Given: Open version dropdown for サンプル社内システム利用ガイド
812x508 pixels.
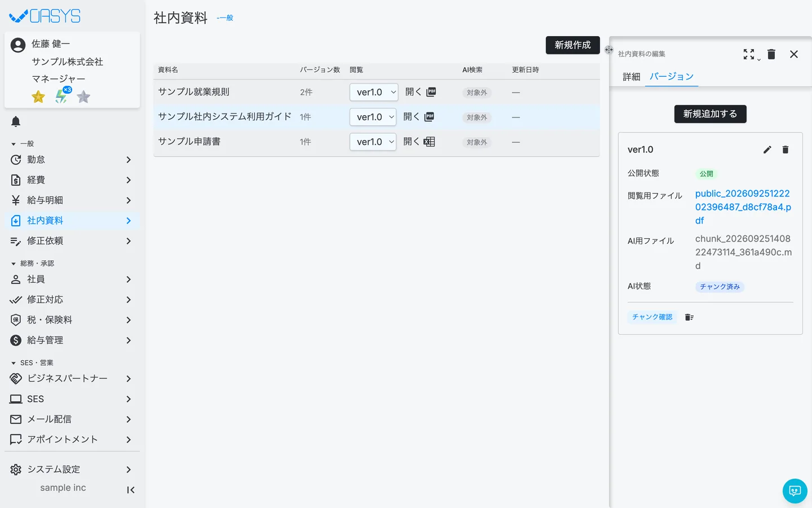Looking at the screenshot, I should tap(373, 117).
